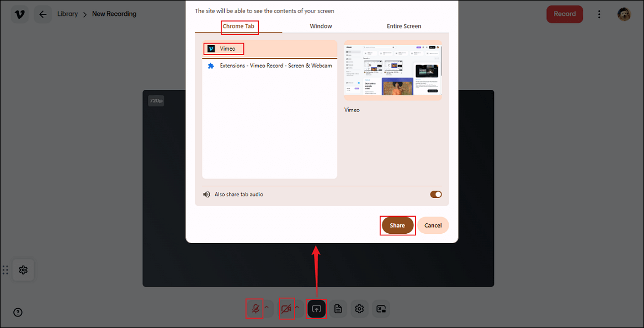
Task: Open the help icon in the corner
Action: coord(18,312)
